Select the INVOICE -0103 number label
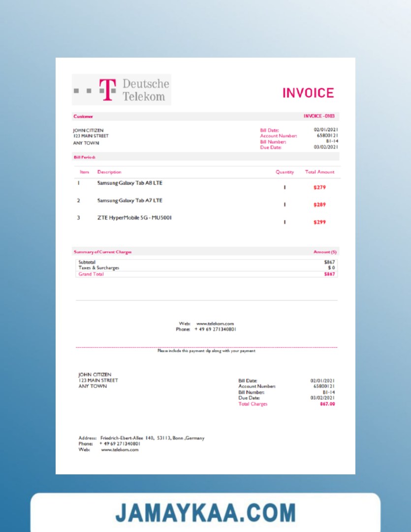The image size is (411, 532). (x=319, y=116)
